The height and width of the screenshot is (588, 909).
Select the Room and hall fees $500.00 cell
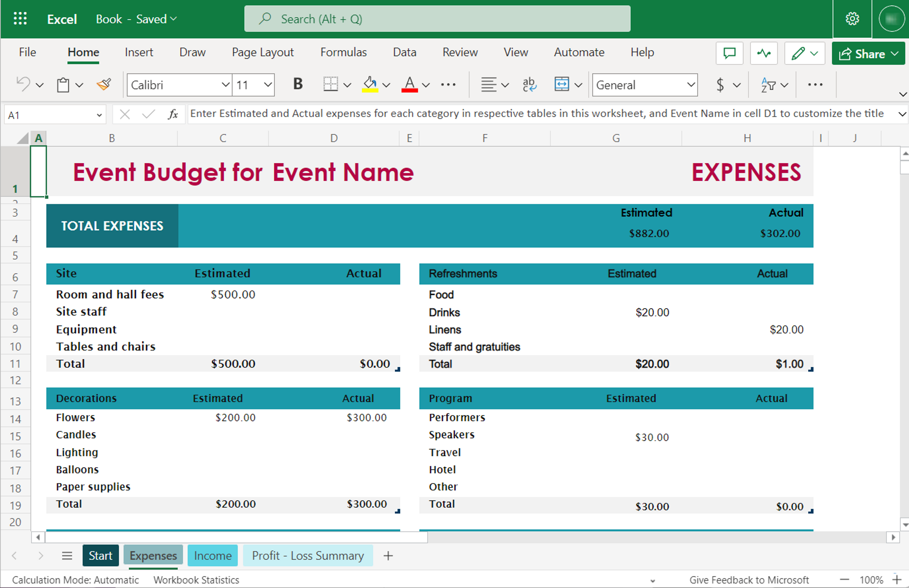click(x=223, y=294)
